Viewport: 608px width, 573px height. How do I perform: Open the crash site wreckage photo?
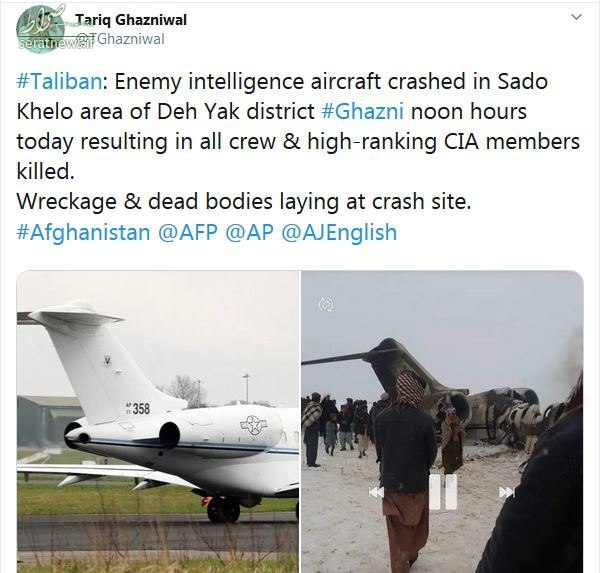tap(442, 421)
